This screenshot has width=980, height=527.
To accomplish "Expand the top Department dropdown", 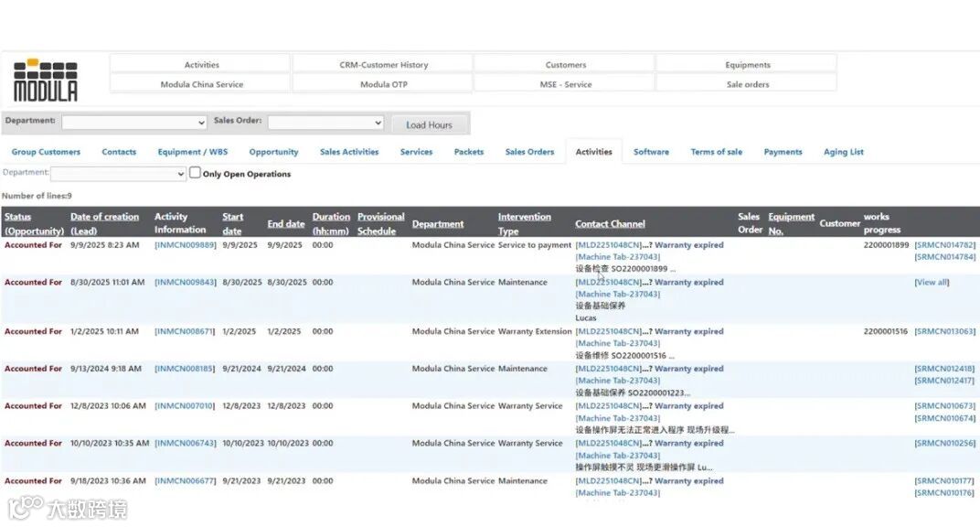I will pos(134,123).
